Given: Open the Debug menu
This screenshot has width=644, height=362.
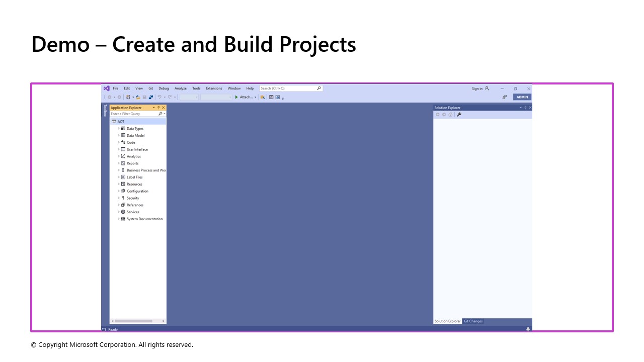Looking at the screenshot, I should (164, 88).
